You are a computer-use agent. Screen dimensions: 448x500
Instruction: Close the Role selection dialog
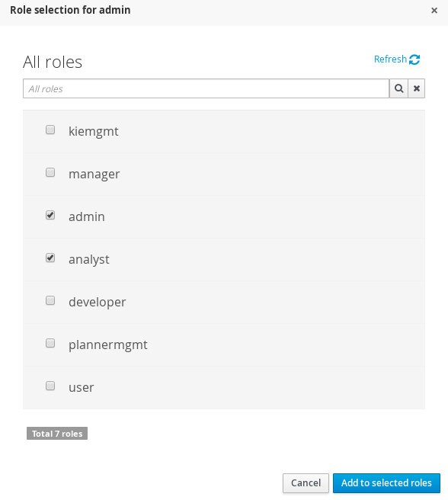(x=434, y=11)
